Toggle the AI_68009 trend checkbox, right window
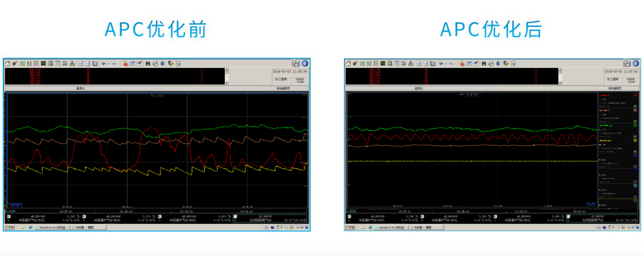The height and width of the screenshot is (256, 644). [x=568, y=216]
